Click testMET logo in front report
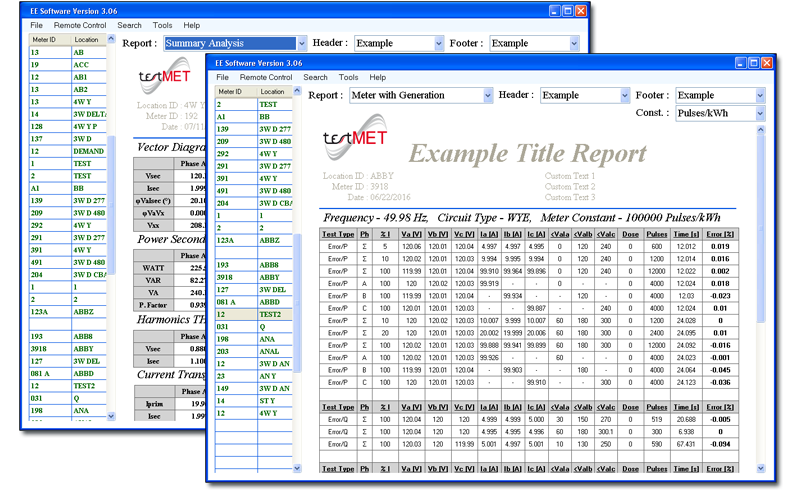 pos(355,136)
